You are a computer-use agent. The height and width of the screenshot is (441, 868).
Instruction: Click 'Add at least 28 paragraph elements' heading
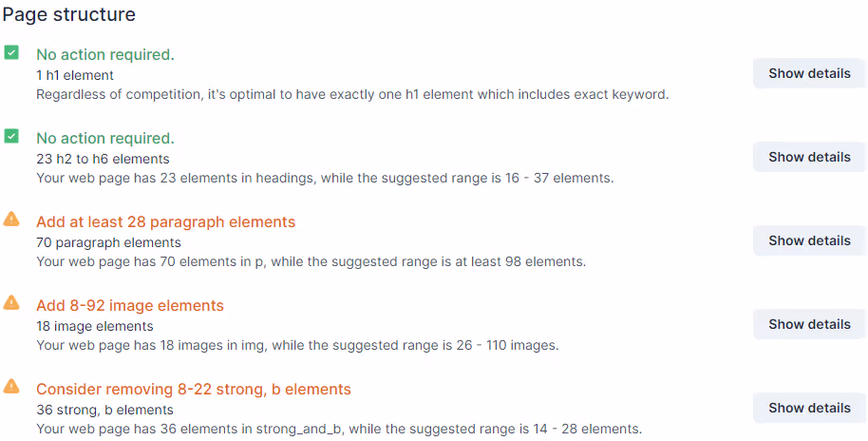(x=166, y=222)
